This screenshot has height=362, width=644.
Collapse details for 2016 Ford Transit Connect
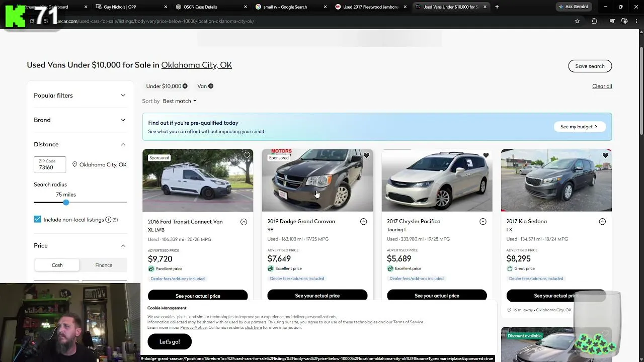point(244,222)
